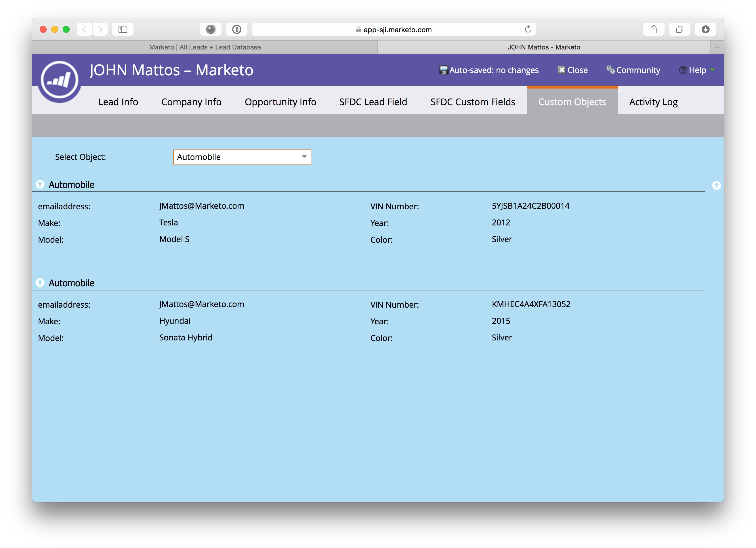The image size is (756, 548).
Task: Switch to the Activity Log tab
Action: [653, 102]
